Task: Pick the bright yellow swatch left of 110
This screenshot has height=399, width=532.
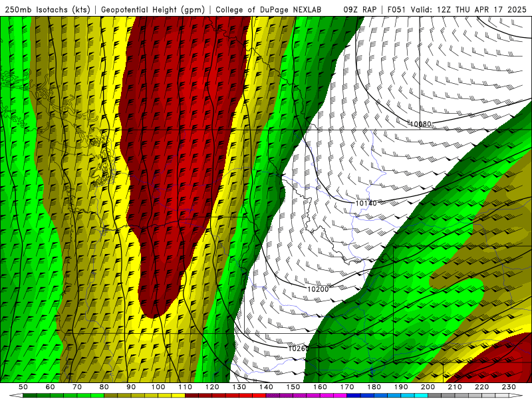Action: click(x=178, y=396)
